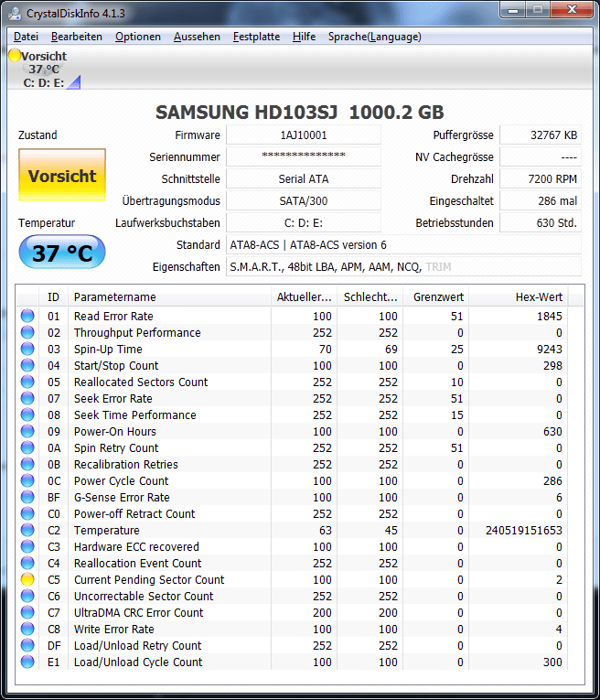Click the 37 °C temperature button
The width and height of the screenshot is (600, 700).
(62, 253)
